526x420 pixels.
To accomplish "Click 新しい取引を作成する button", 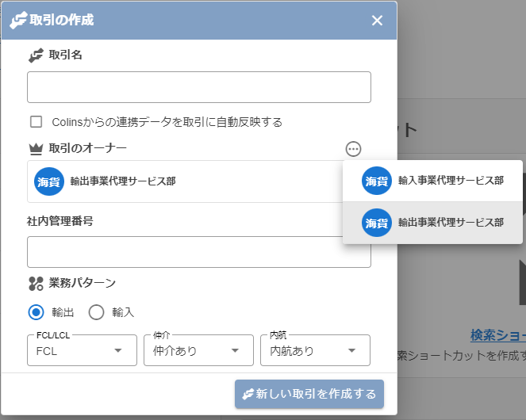I will point(309,394).
